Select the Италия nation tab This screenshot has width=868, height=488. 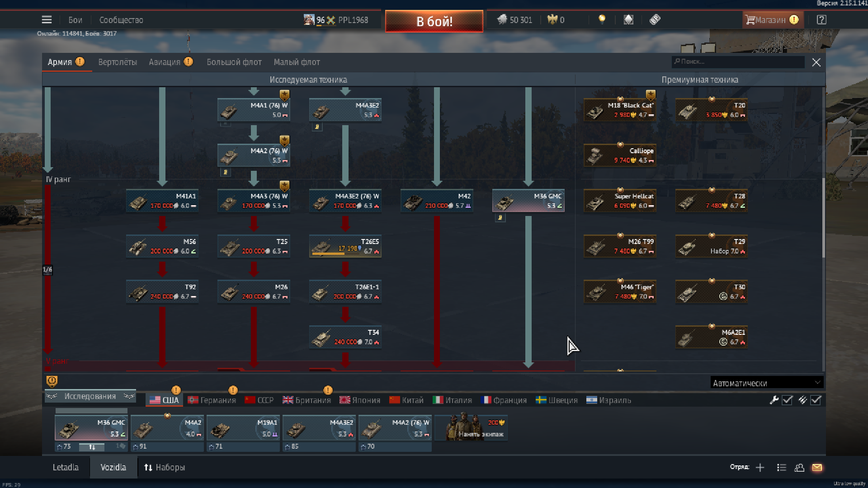[x=452, y=400]
